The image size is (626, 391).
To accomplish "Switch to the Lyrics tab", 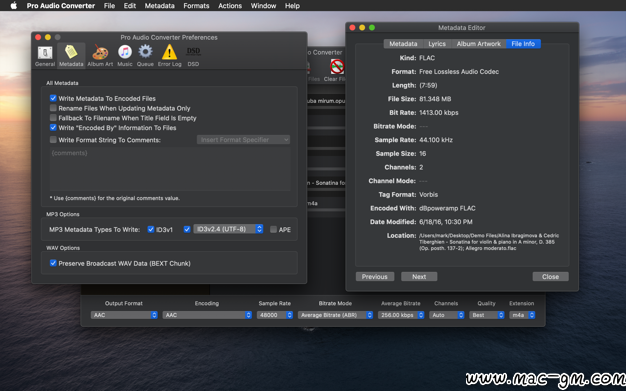I will click(x=437, y=44).
